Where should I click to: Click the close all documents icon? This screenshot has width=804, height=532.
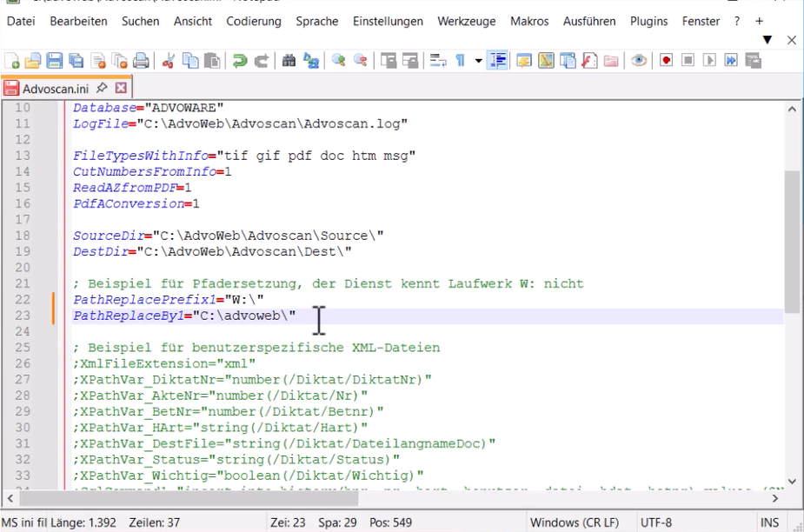(119, 61)
